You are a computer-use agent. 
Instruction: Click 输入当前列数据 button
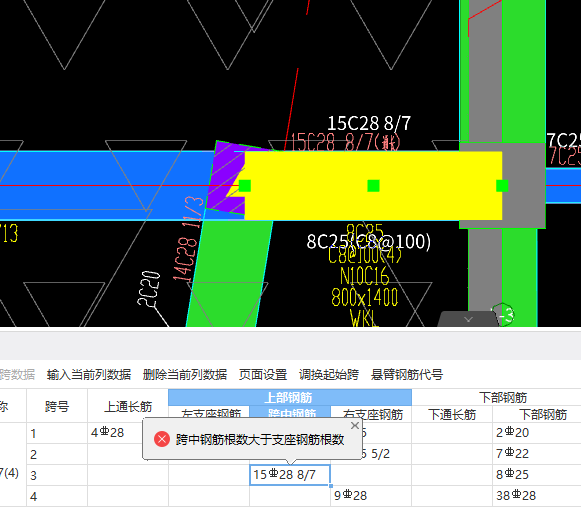[89, 375]
